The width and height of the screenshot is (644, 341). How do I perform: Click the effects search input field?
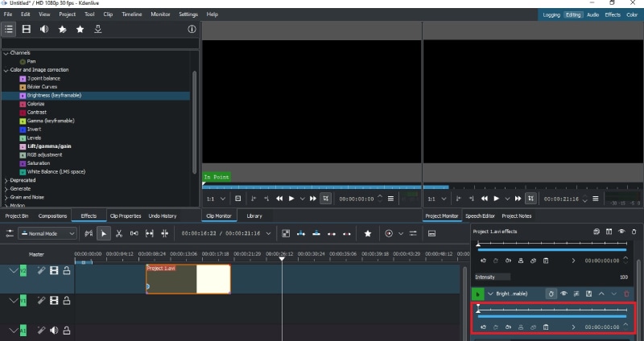[x=100, y=43]
